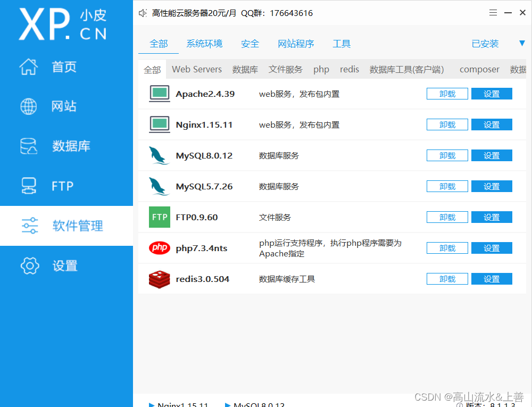Open 设置 at sidebar bottom
532x407 pixels.
[x=64, y=265]
